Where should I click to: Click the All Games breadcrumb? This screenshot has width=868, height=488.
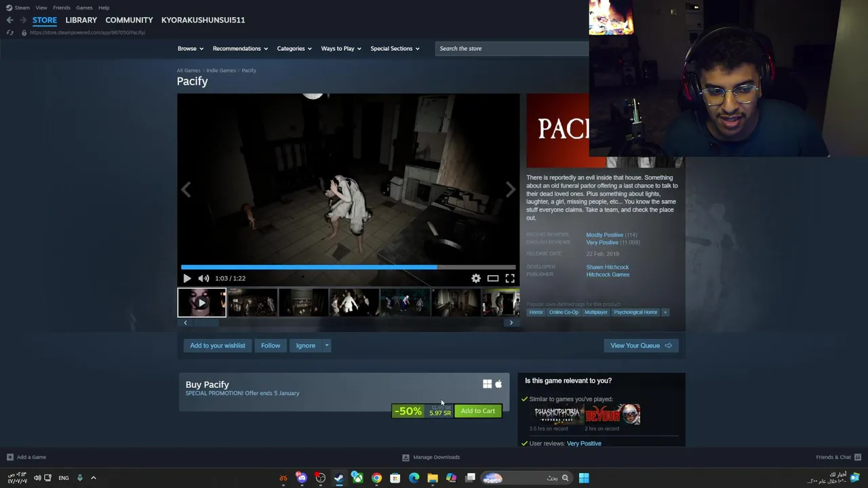click(189, 70)
